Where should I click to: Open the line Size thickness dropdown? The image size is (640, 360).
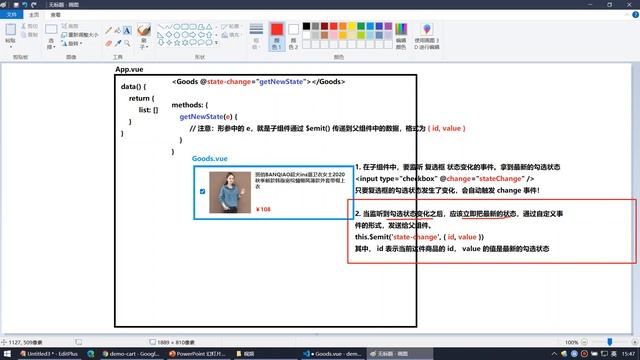[x=256, y=36]
